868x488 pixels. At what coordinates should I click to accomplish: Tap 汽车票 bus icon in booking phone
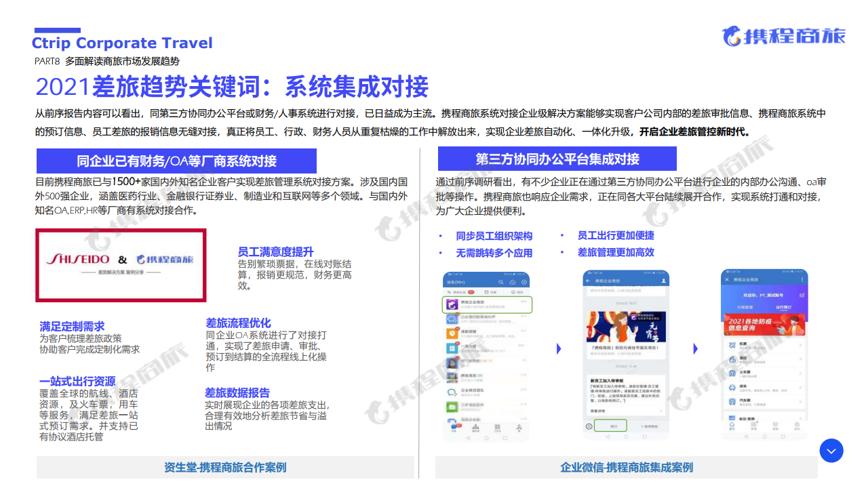click(732, 401)
